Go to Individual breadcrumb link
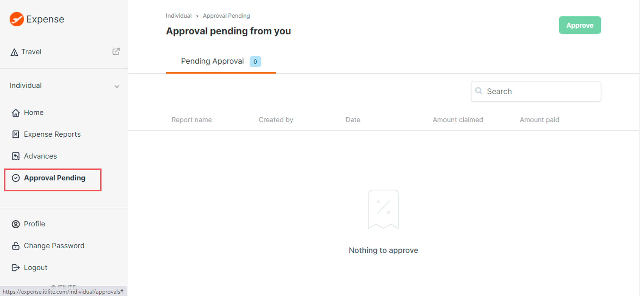644x296 pixels. point(179,16)
